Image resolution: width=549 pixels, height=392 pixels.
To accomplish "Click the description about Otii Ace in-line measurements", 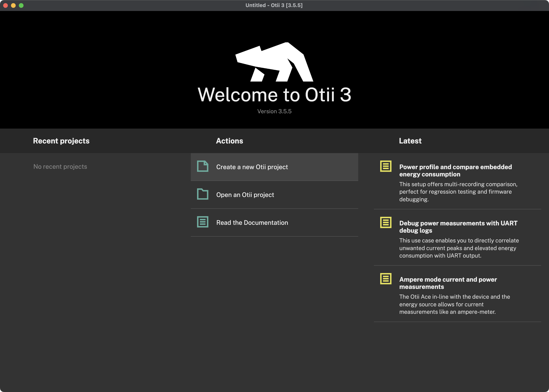I will point(455,304).
